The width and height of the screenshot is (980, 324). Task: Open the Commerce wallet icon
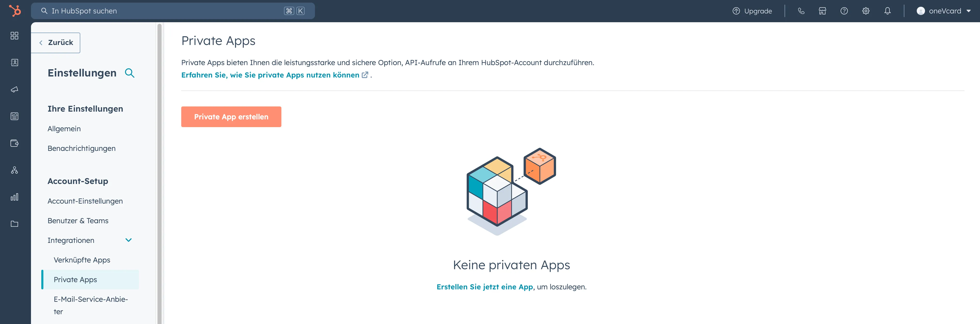click(x=14, y=143)
